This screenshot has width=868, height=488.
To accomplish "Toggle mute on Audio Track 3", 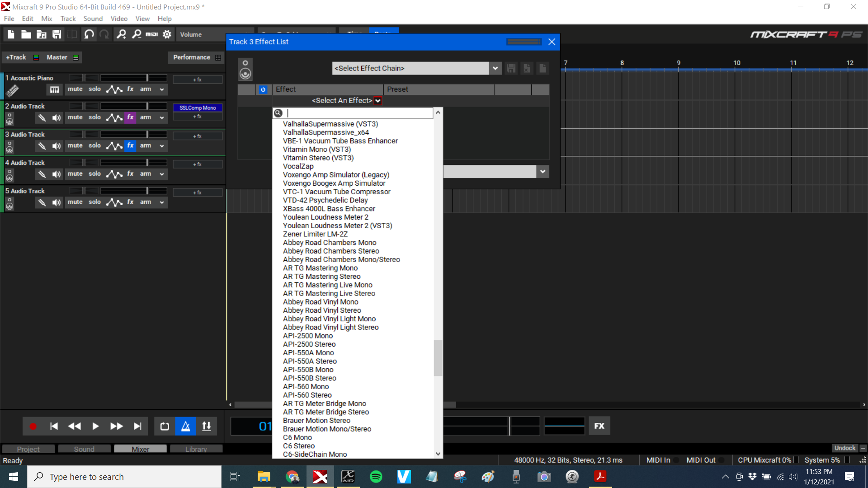I will [x=74, y=145].
